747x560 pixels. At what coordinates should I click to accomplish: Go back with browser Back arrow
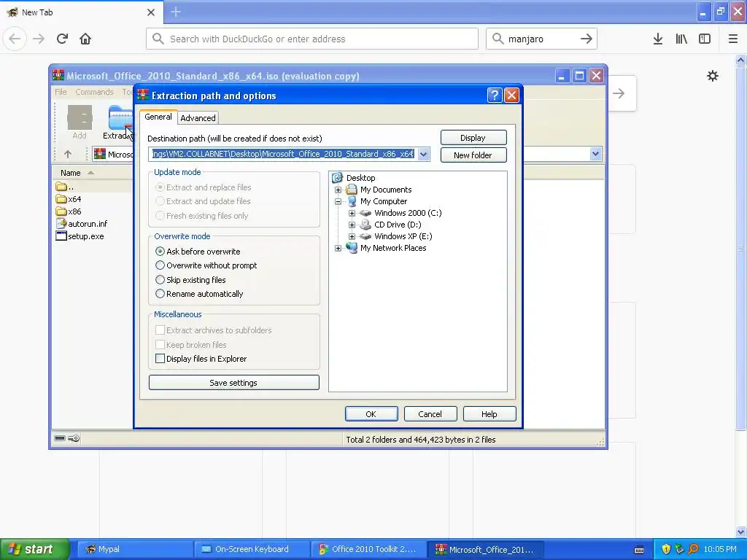coord(15,39)
